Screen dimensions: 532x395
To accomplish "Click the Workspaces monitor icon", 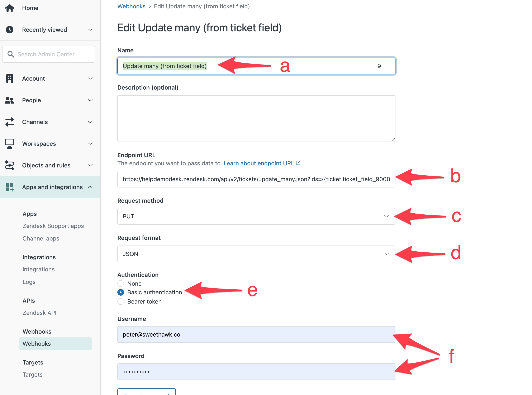I will (x=10, y=144).
